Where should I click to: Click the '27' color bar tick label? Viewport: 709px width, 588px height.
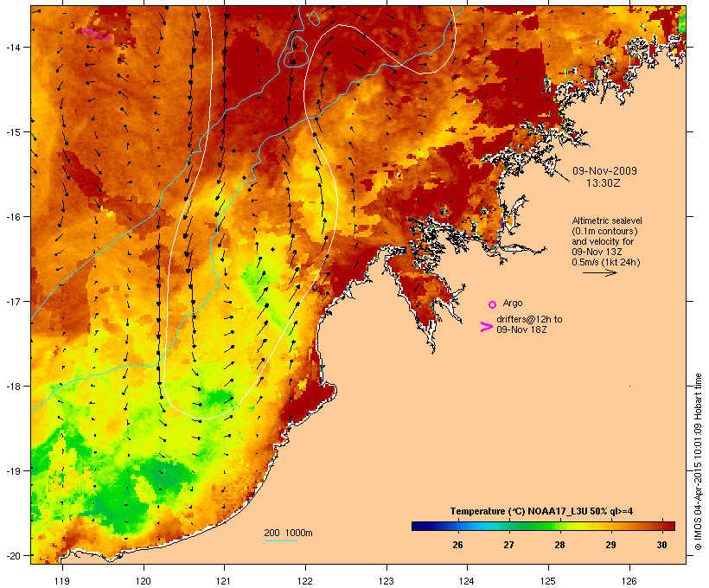tap(508, 545)
